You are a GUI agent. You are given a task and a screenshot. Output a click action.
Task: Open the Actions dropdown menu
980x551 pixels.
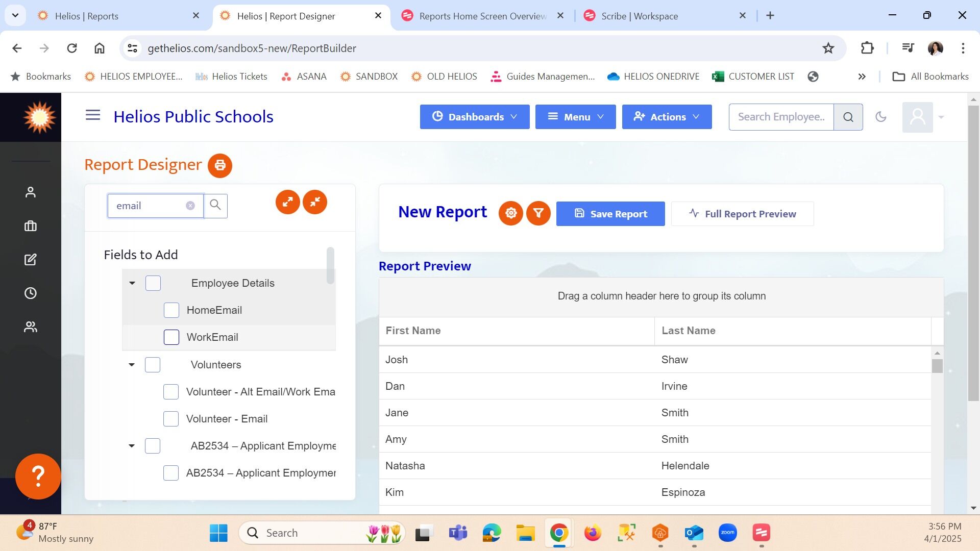pos(667,117)
